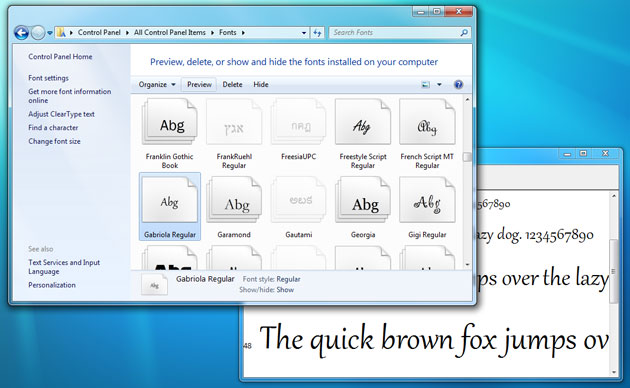The image size is (630, 388).
Task: Click Fonts in the address breadcrumb
Action: pyautogui.click(x=227, y=33)
